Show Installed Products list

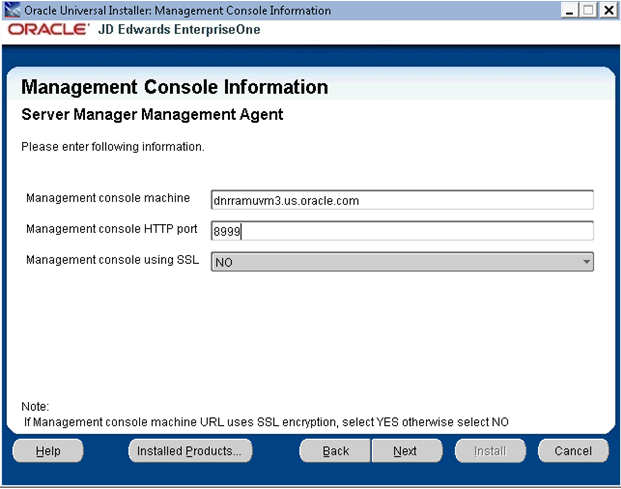click(190, 451)
